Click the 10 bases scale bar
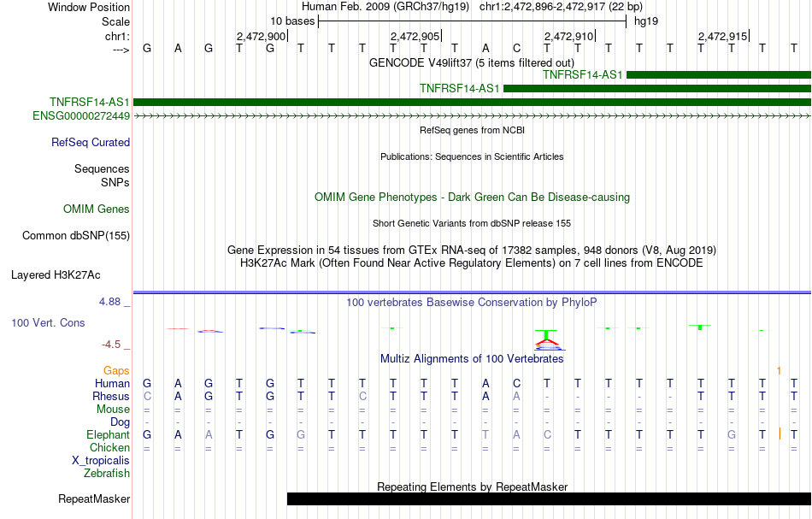Screen dimensions: 812x519 473,21
